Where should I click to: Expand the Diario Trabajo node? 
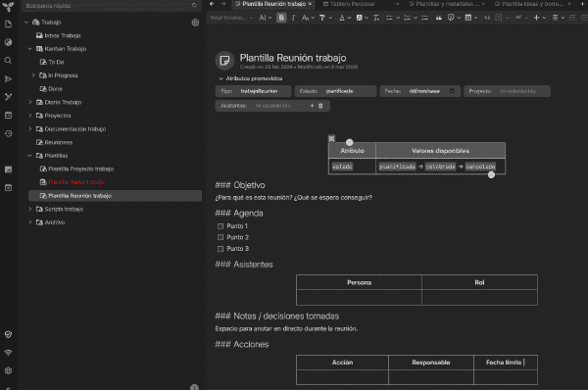(30, 102)
